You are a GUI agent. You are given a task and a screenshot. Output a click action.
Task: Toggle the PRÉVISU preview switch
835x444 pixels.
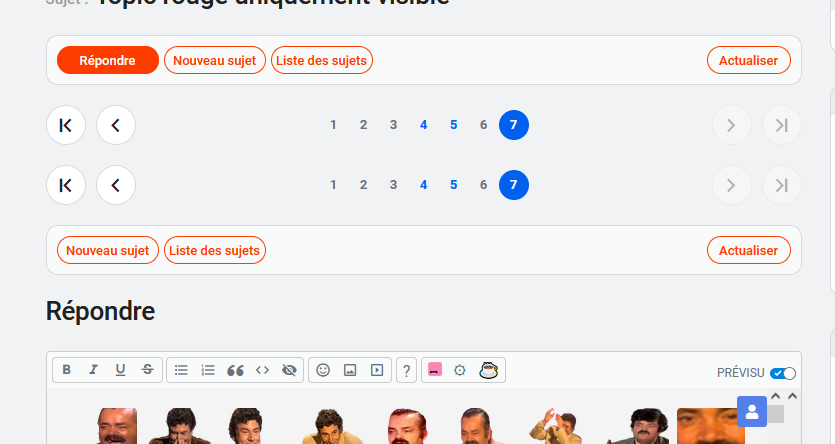(783, 373)
